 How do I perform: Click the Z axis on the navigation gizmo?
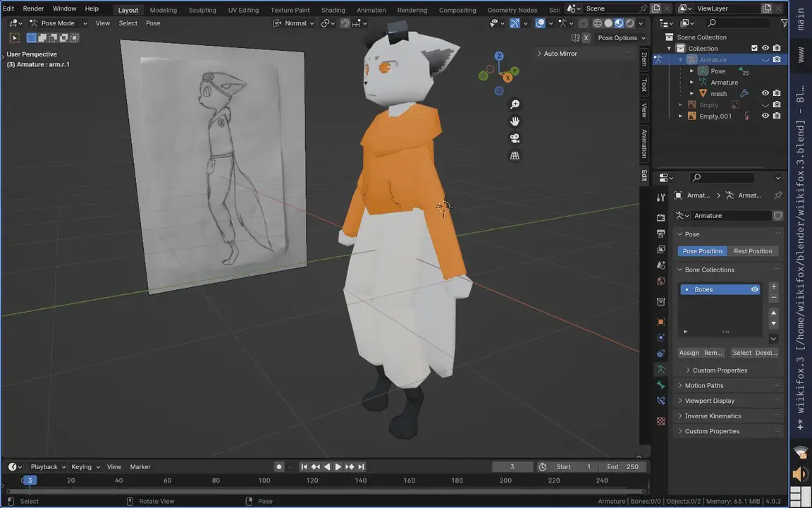click(x=499, y=56)
